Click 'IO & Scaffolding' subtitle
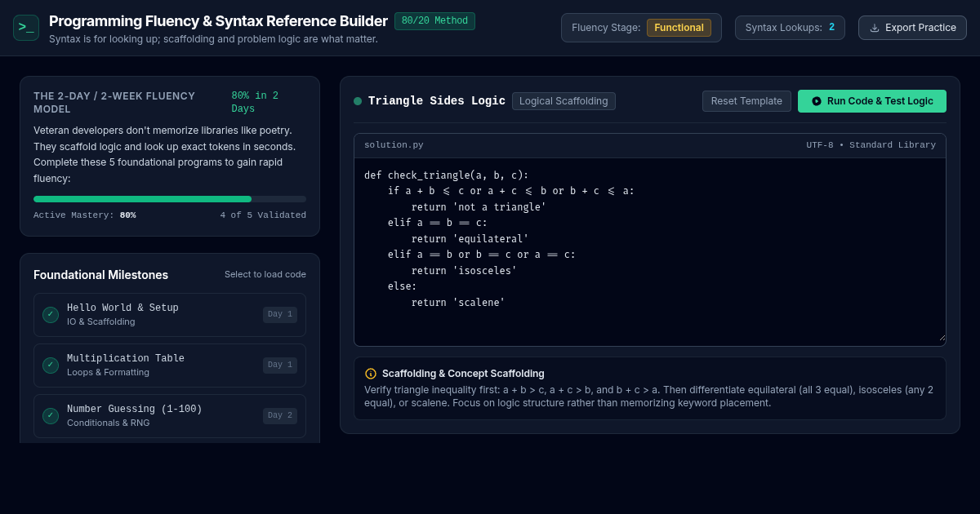Screen dimensions: 980x514 click(101, 321)
